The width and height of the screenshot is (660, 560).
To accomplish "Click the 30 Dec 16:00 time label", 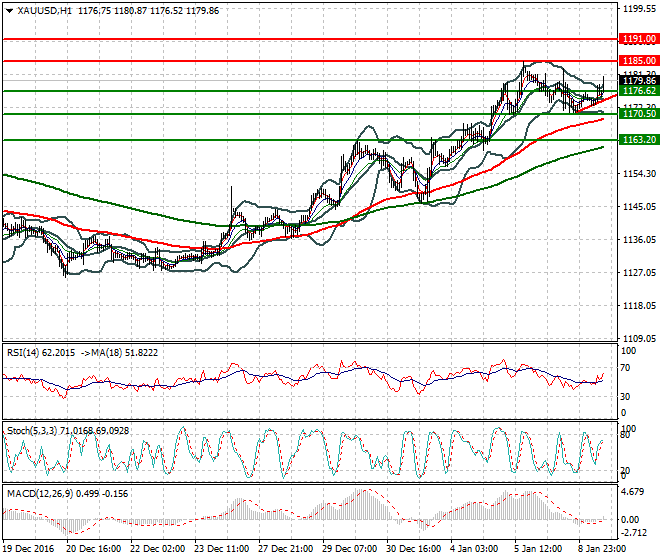I will 413,549.
